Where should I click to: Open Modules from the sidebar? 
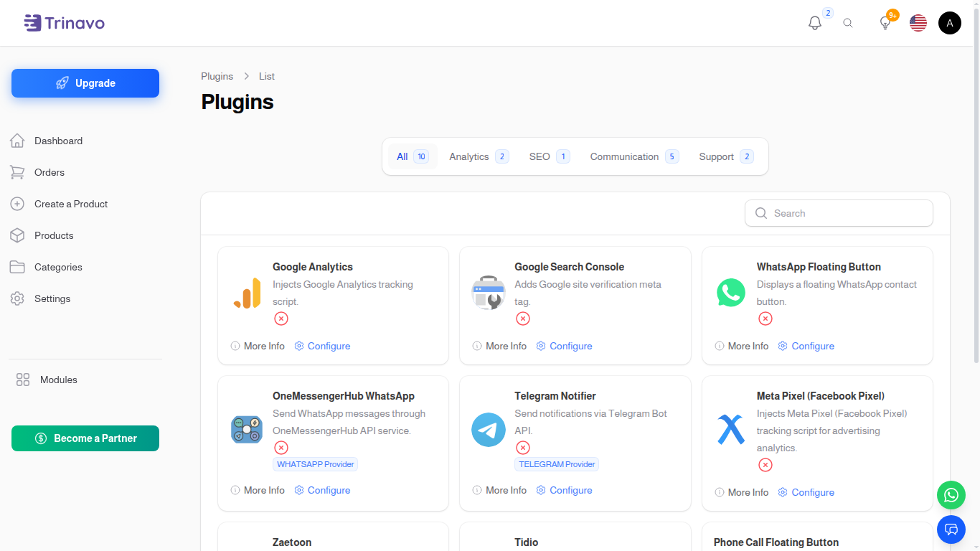[x=85, y=380]
